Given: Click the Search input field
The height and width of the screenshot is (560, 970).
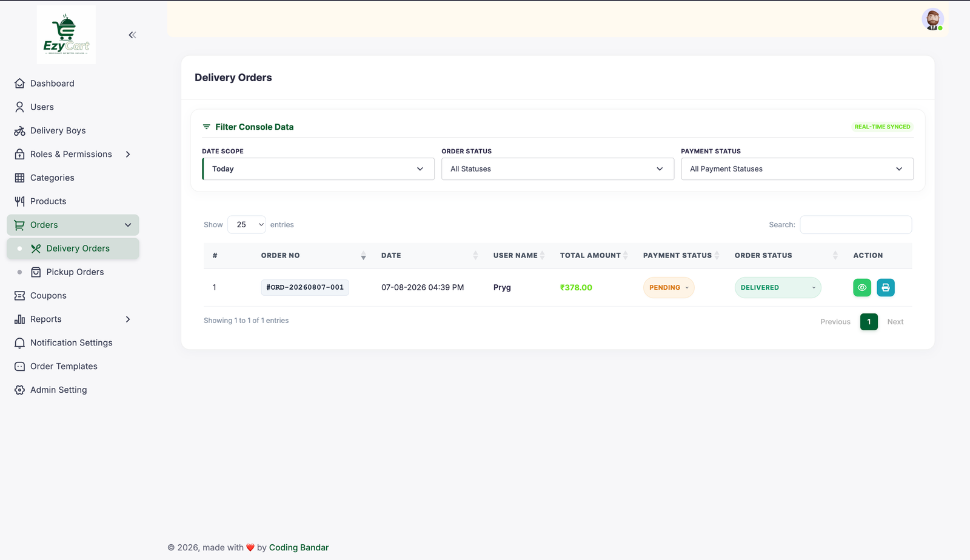Looking at the screenshot, I should point(855,225).
